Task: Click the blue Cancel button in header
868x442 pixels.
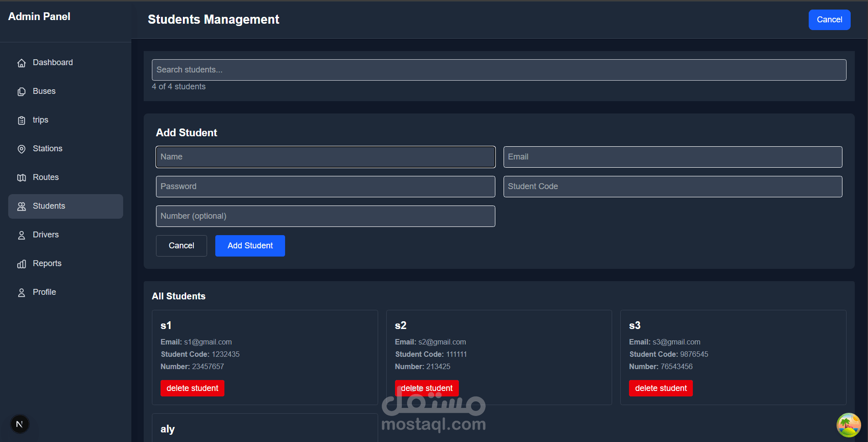Action: (829, 20)
